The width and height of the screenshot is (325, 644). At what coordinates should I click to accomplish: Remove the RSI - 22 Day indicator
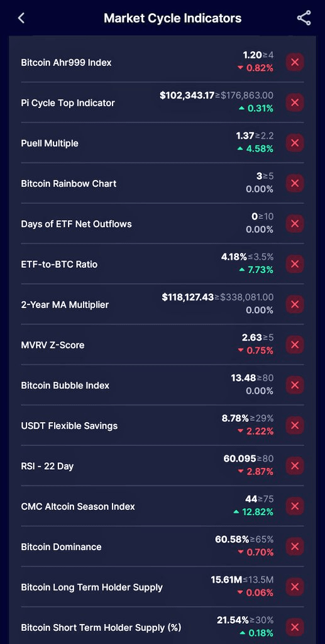[295, 466]
